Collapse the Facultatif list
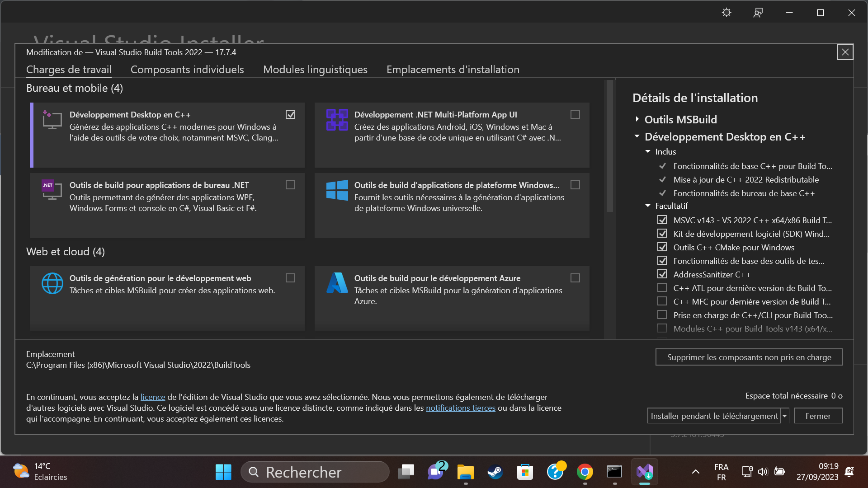 tap(648, 206)
